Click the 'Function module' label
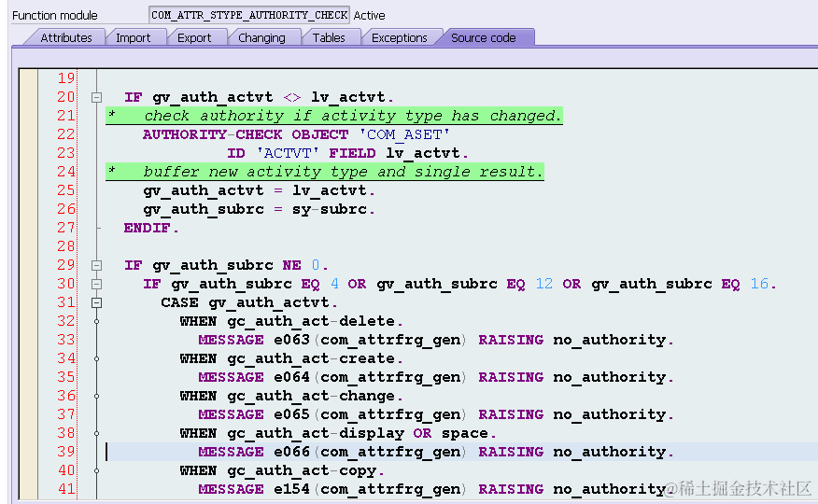Screen dimensions: 818x504 pos(55,16)
